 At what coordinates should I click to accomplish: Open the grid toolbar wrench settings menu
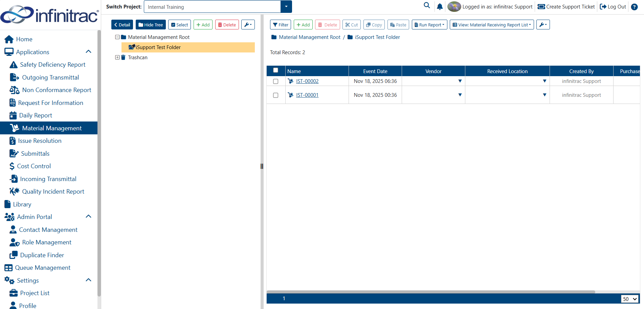(543, 25)
